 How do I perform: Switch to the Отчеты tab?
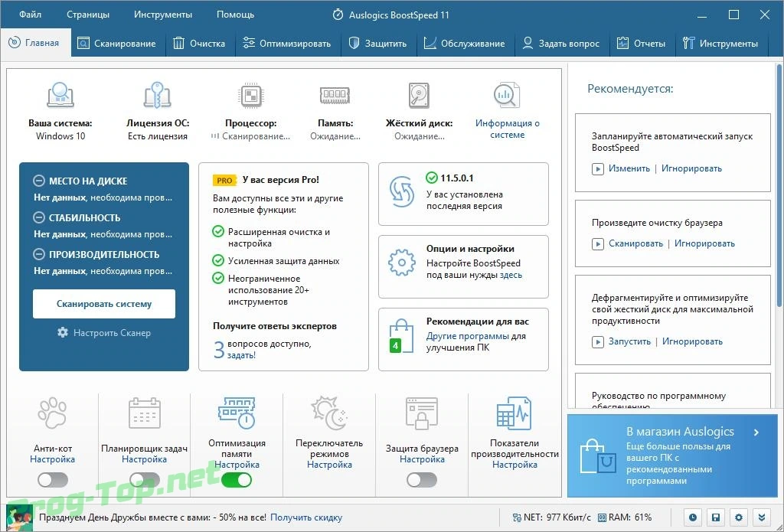[641, 44]
